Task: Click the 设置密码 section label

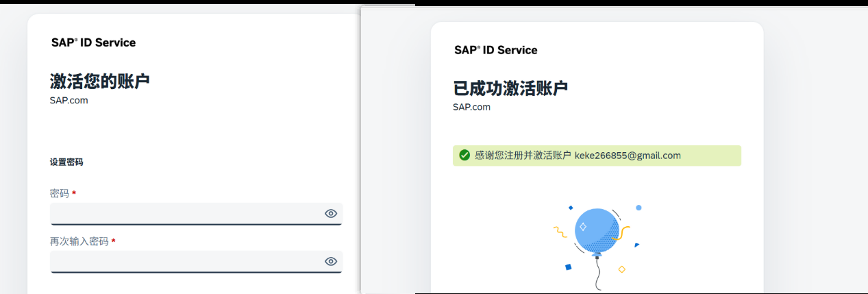Action: pyautogui.click(x=66, y=162)
